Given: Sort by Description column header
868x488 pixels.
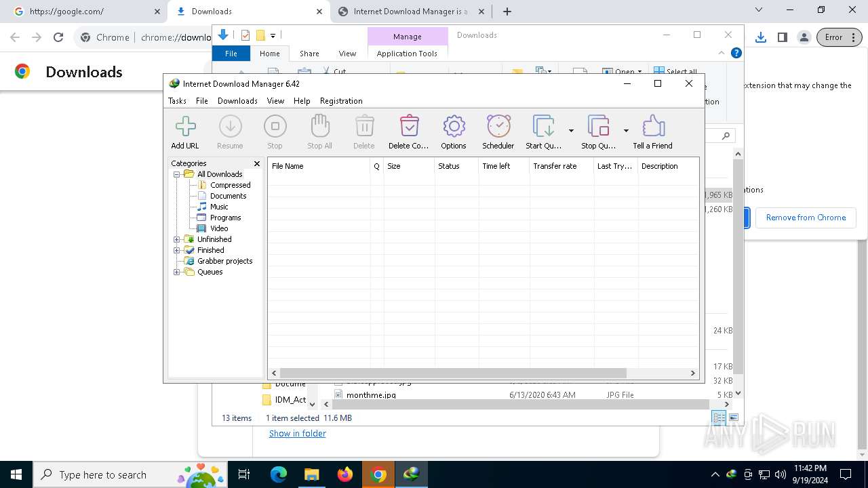Looking at the screenshot, I should tap(668, 166).
